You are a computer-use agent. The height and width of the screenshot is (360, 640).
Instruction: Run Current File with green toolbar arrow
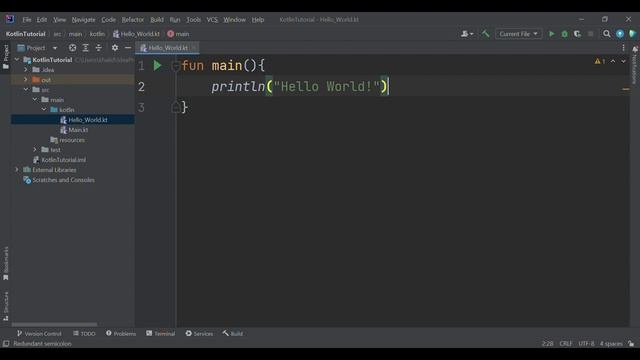[551, 34]
